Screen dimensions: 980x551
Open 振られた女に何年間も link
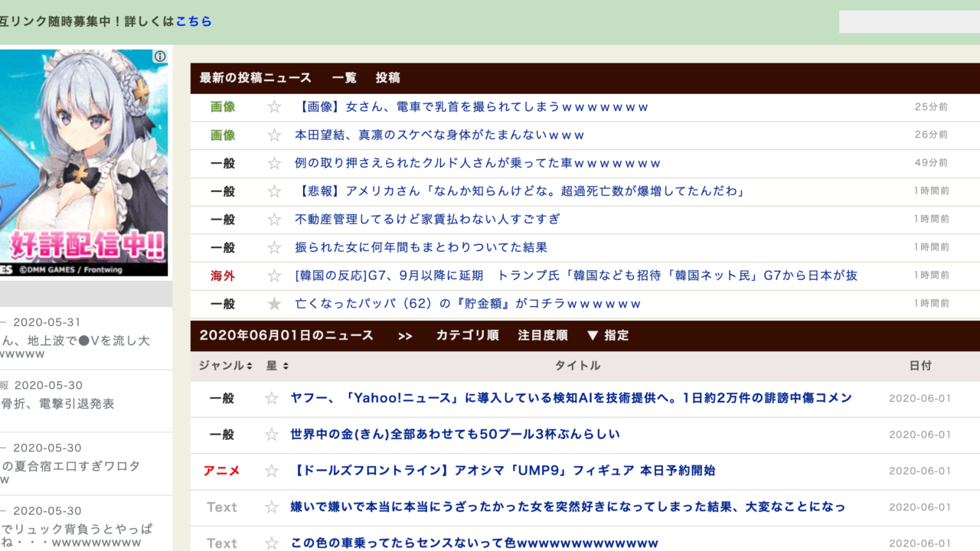pyautogui.click(x=421, y=248)
